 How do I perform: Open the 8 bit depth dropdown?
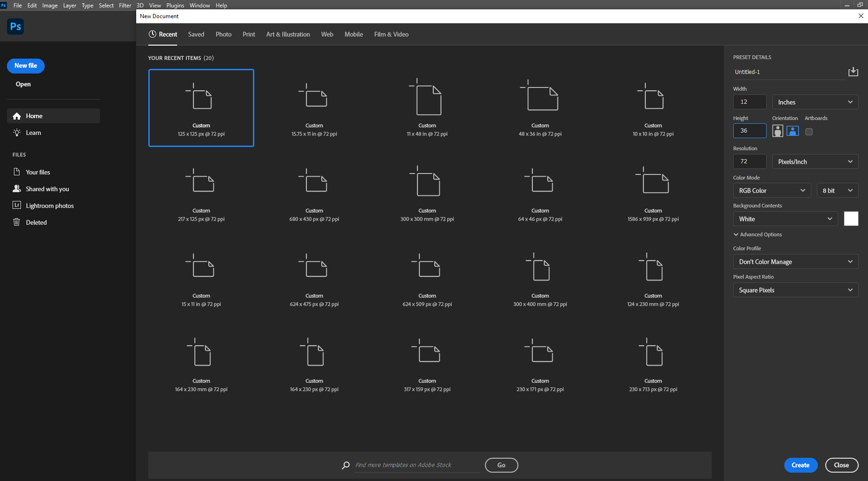(x=837, y=190)
